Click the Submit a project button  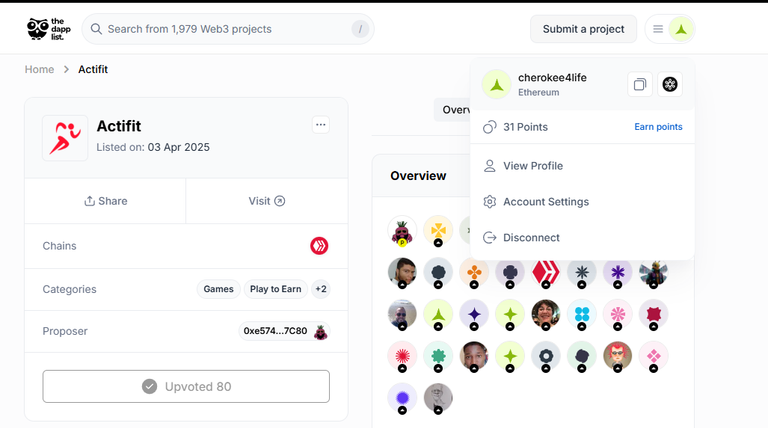click(x=583, y=29)
